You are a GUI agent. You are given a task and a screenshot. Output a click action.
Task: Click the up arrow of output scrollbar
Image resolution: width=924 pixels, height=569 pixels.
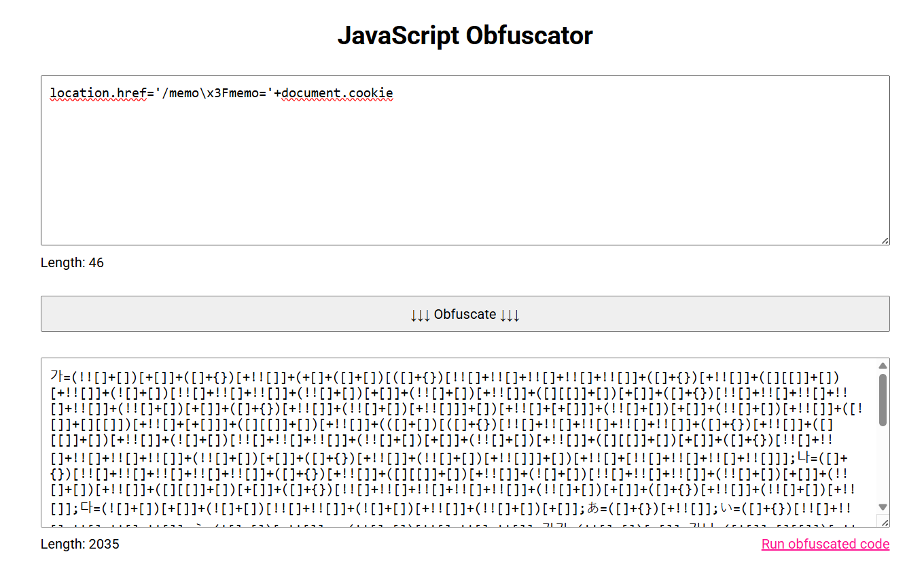coord(883,366)
